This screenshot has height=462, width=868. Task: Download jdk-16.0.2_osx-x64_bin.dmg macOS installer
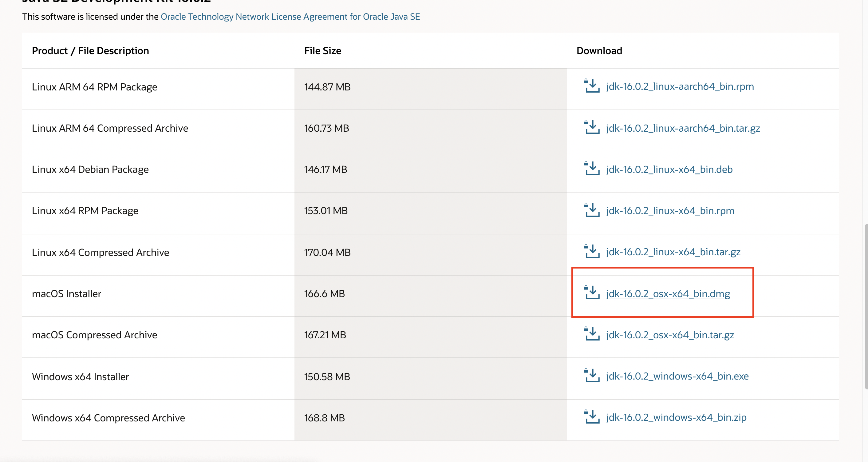(x=668, y=294)
